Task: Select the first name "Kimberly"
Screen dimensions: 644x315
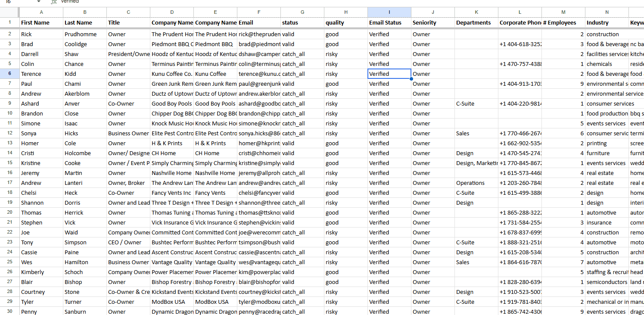Action: [x=41, y=272]
